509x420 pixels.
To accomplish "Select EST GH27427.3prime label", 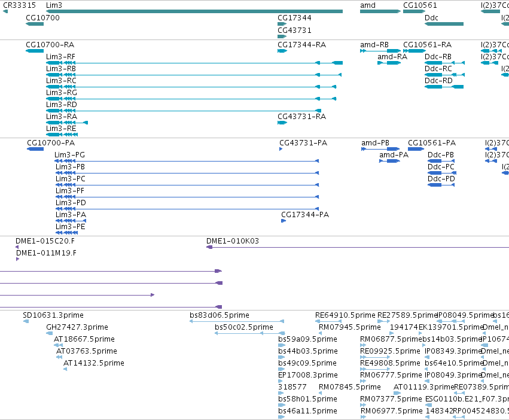I will (77, 327).
